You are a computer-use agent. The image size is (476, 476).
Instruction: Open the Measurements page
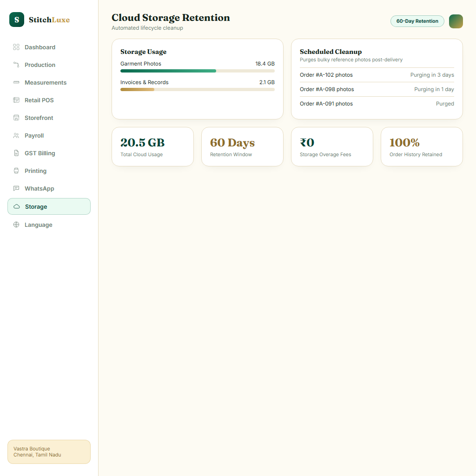(49, 82)
